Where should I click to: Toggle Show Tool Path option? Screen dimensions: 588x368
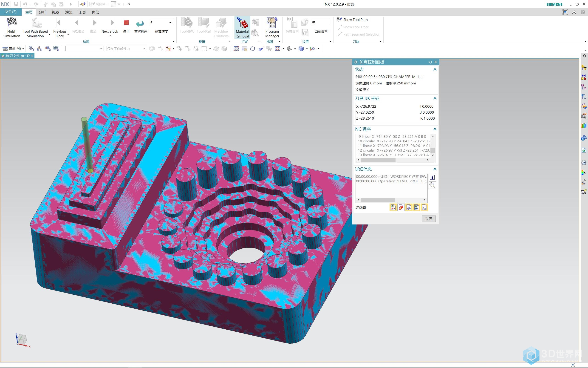[352, 20]
